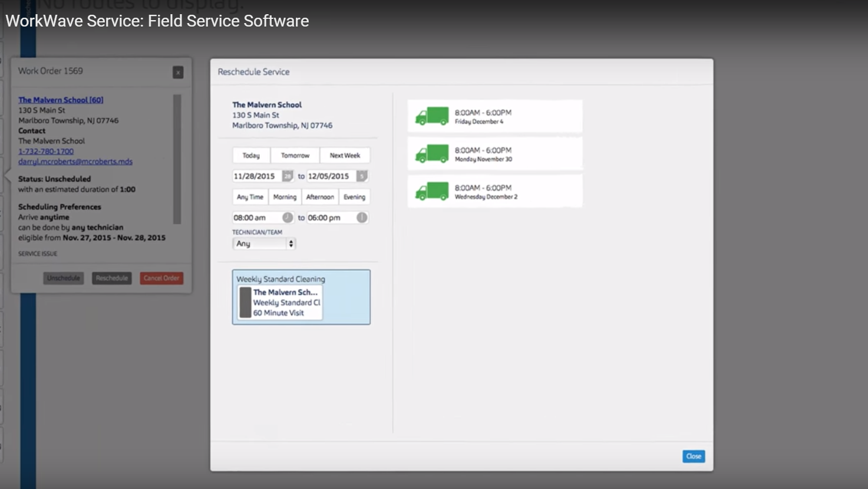Pick the truck icon for Wednesday December 2
The width and height of the screenshot is (868, 489).
pos(431,191)
